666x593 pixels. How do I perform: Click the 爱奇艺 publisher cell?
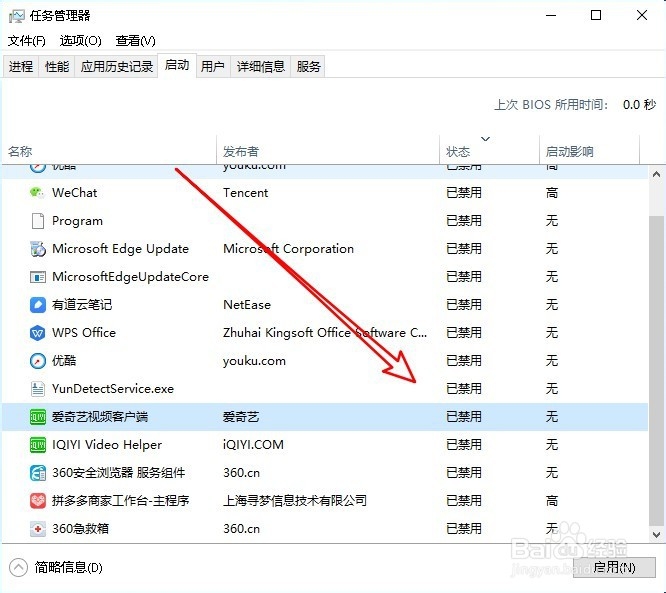pos(241,417)
